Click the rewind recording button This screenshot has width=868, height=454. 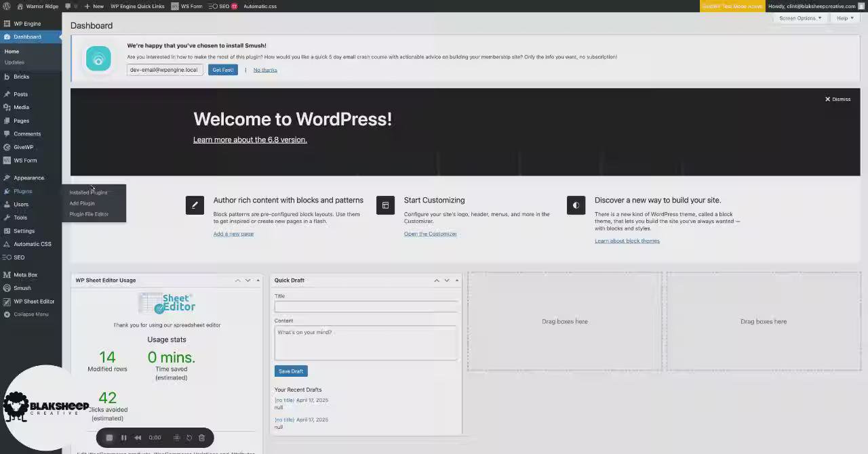coord(138,438)
